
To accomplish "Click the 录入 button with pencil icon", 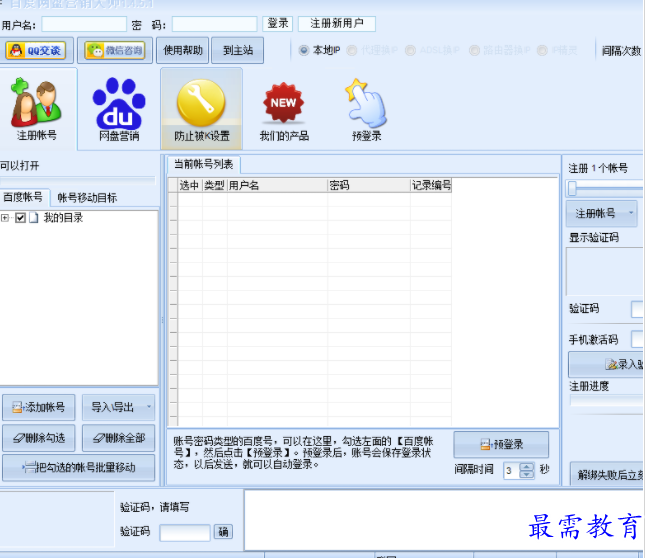I will (606, 364).
